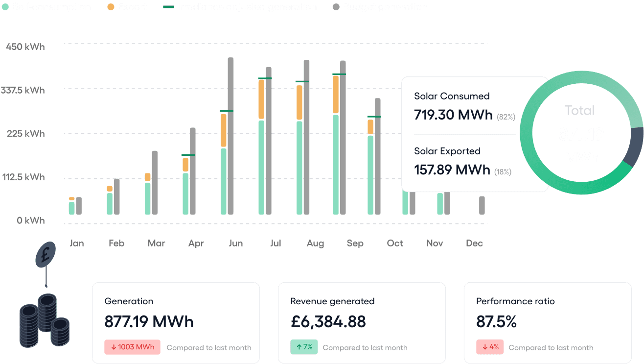Click the 719.30 MWh value
This screenshot has width=644, height=364.
coord(453,115)
